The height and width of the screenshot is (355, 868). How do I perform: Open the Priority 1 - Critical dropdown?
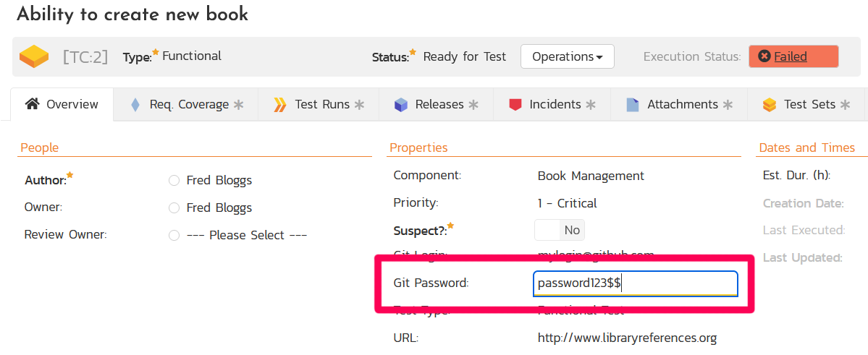click(x=567, y=203)
